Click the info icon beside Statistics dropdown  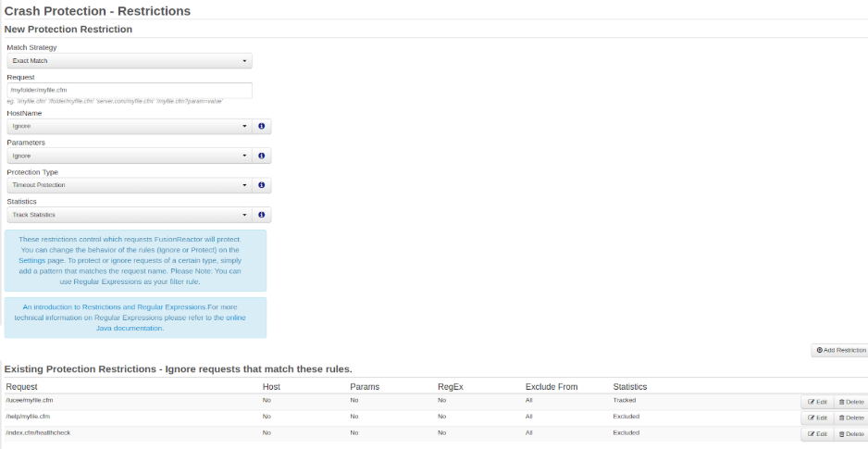262,215
